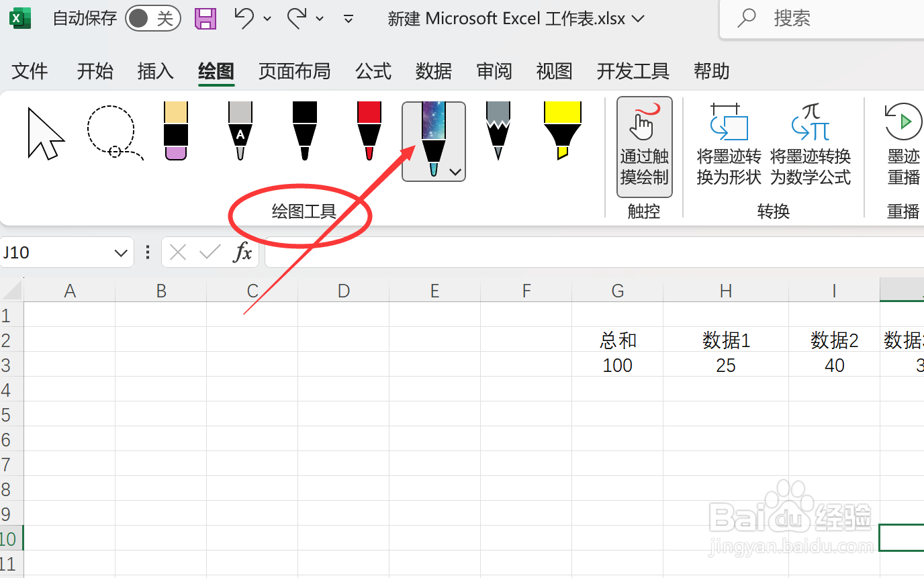Toggle the pencil drawing tool
924x578 pixels.
coord(498,132)
